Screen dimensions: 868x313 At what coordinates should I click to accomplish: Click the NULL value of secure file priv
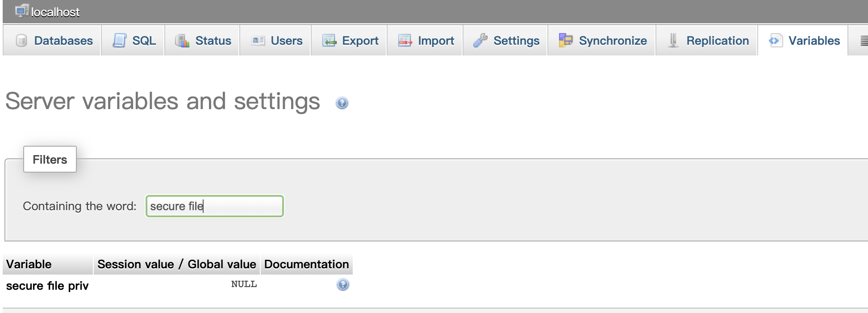(244, 284)
